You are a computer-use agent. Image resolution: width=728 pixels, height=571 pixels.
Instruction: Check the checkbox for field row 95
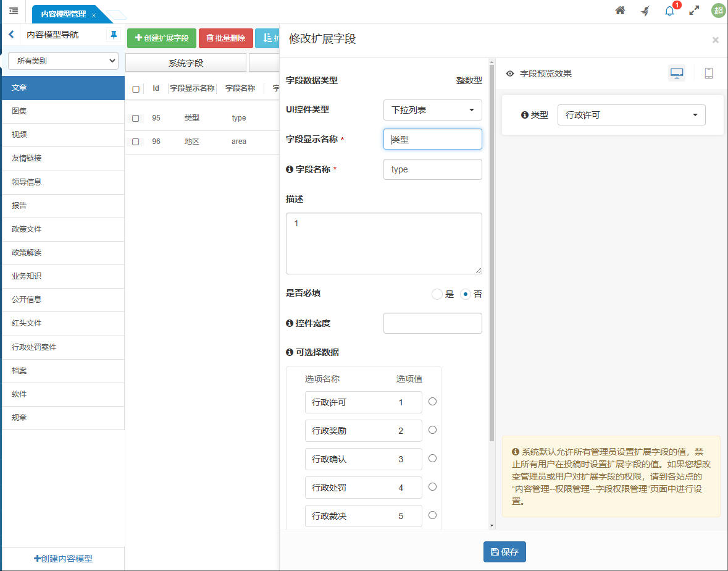coord(136,117)
